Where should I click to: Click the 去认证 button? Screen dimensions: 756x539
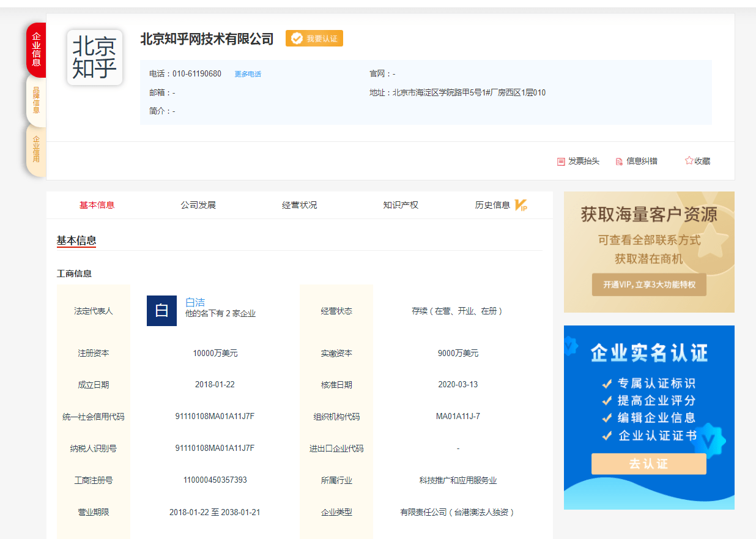pyautogui.click(x=649, y=464)
